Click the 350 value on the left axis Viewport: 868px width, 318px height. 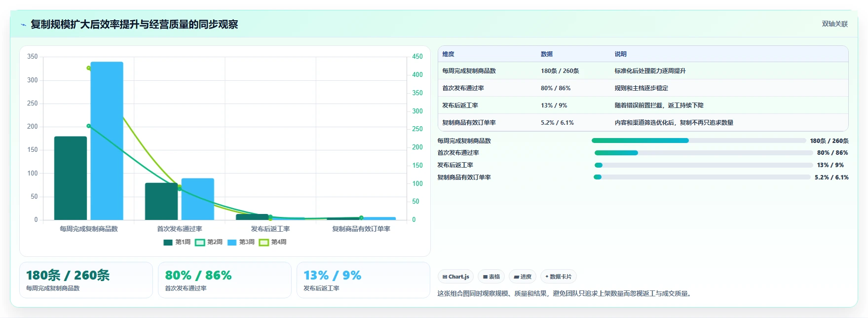point(33,57)
